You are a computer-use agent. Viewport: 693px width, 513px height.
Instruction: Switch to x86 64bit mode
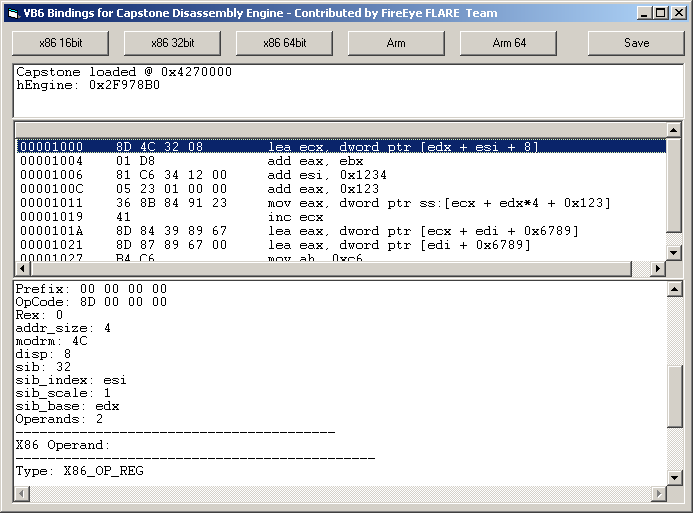pos(285,43)
